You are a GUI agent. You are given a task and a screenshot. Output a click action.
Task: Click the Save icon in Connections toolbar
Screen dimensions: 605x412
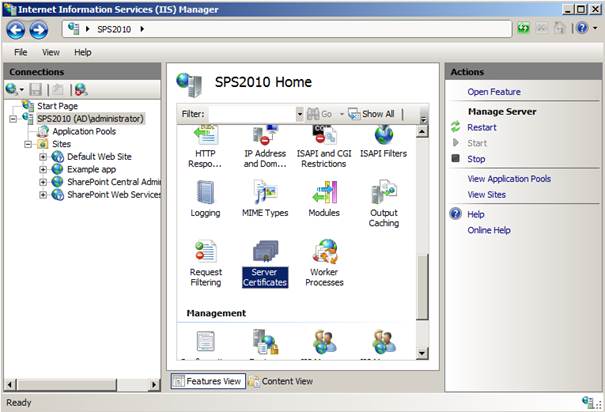(36, 89)
